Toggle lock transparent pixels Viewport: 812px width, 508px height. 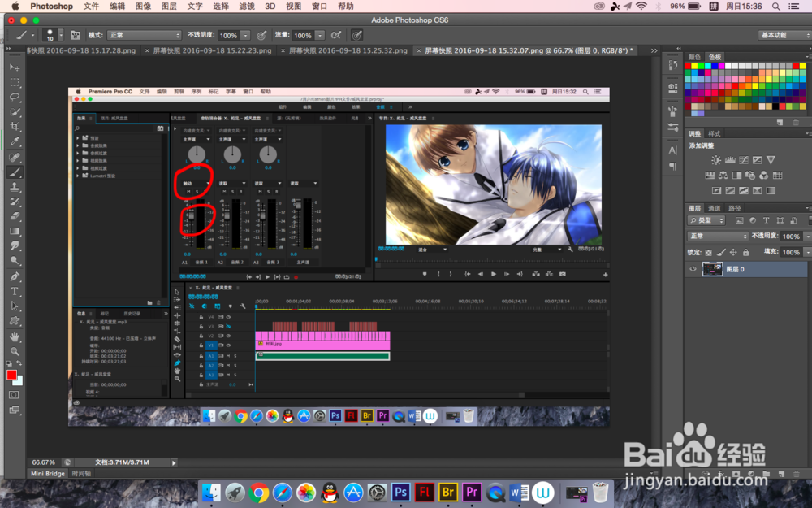point(708,253)
